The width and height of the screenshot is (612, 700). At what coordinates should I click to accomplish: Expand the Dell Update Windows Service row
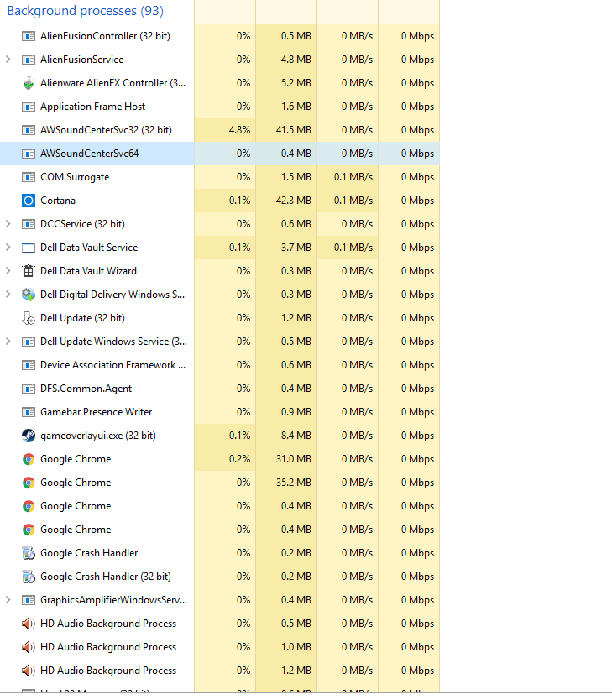tap(8, 341)
